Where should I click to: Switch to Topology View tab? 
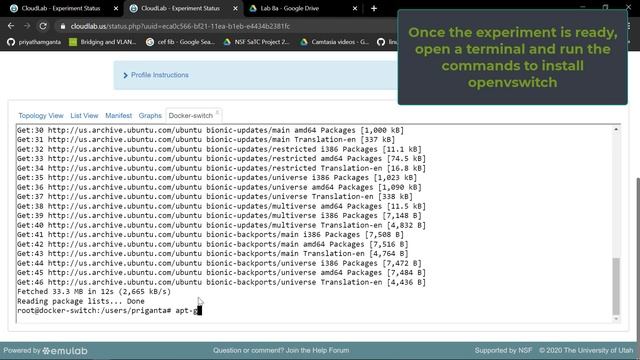pos(41,116)
